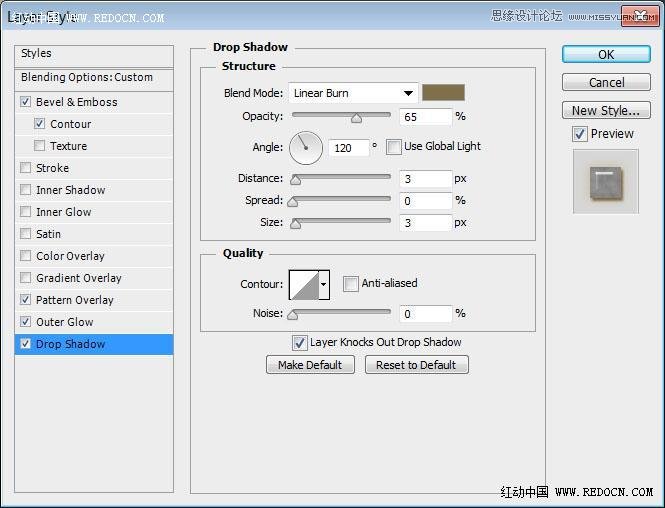Enable the Gradient Overlay checkbox
665x508 pixels.
(25, 278)
